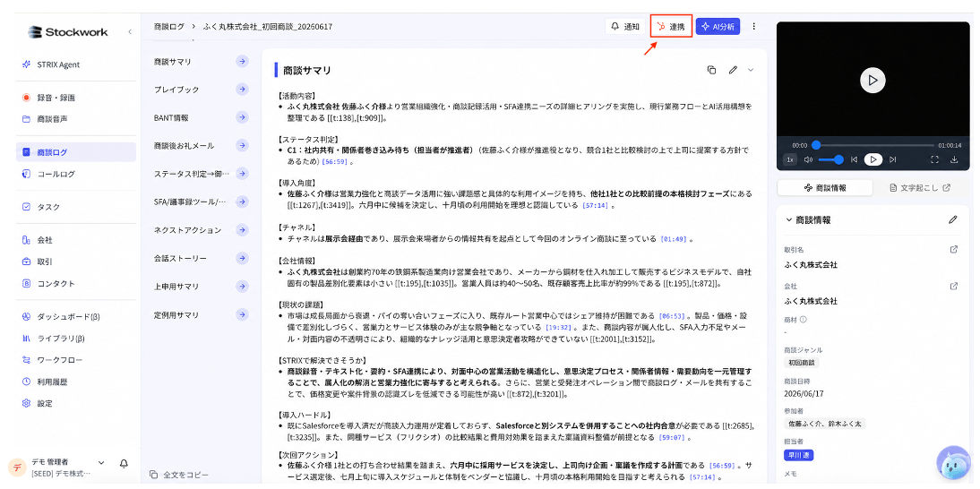Run AI分析 button
This screenshot has width=980, height=489.
click(718, 27)
